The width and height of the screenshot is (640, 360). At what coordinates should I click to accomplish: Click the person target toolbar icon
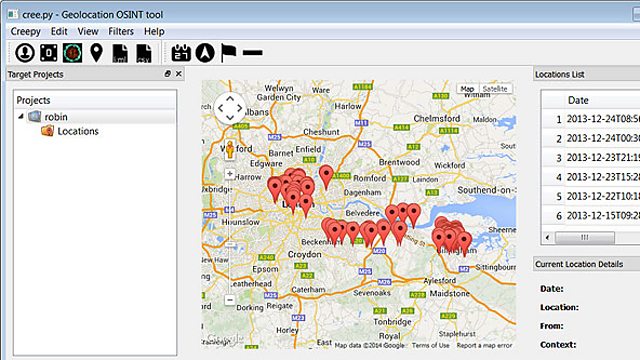click(25, 53)
